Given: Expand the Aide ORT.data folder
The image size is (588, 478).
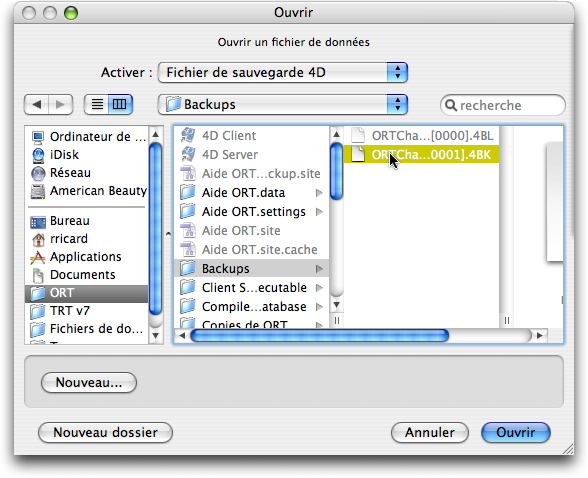Looking at the screenshot, I should [x=319, y=193].
